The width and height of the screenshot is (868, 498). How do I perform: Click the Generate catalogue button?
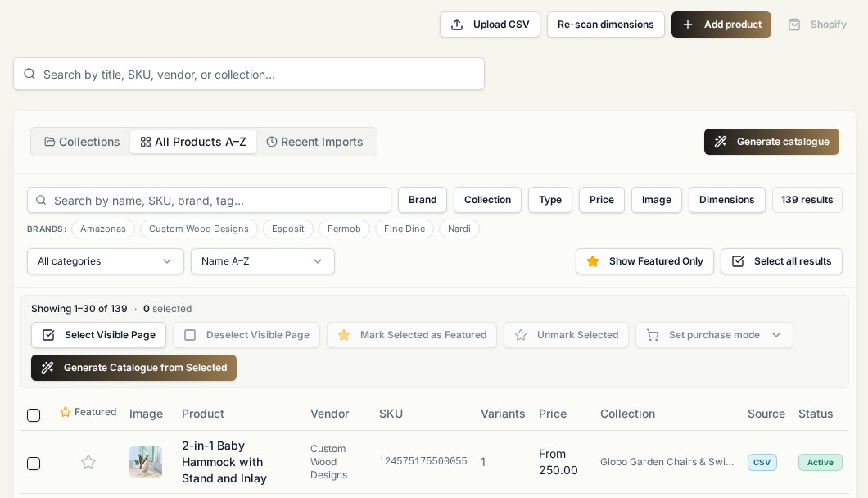771,141
